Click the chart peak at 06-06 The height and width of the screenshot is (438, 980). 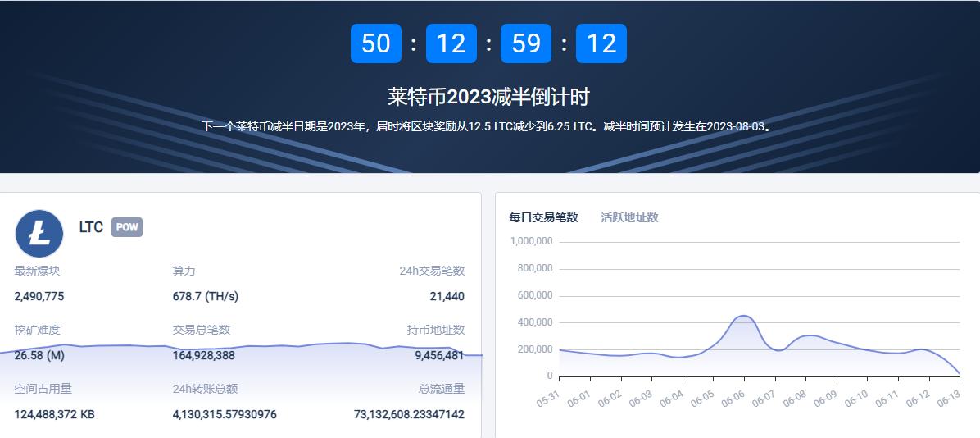point(743,316)
